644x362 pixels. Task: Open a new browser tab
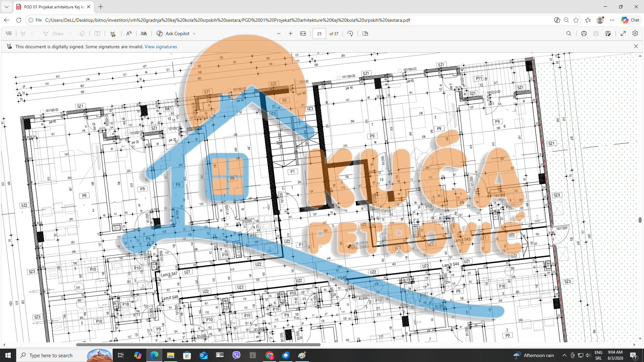pos(101,7)
